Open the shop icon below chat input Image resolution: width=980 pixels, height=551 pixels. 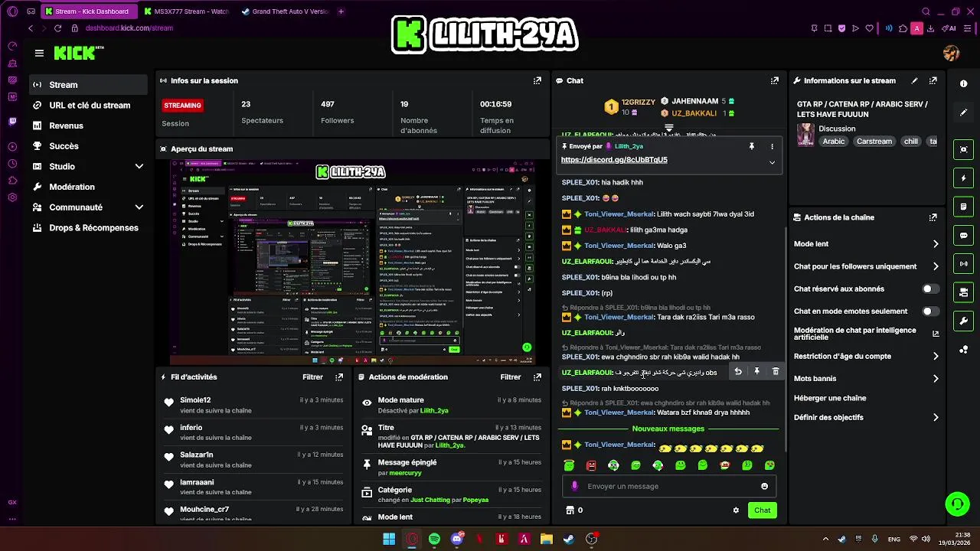tap(570, 510)
